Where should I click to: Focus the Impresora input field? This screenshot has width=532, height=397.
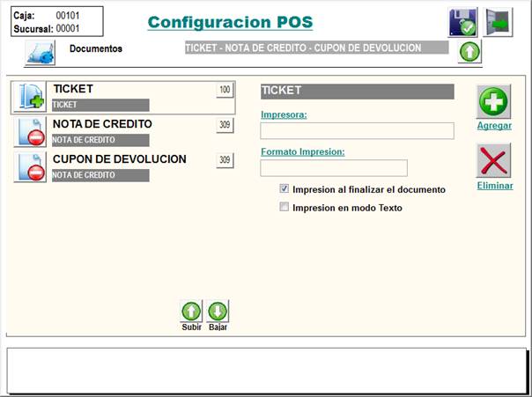[357, 131]
